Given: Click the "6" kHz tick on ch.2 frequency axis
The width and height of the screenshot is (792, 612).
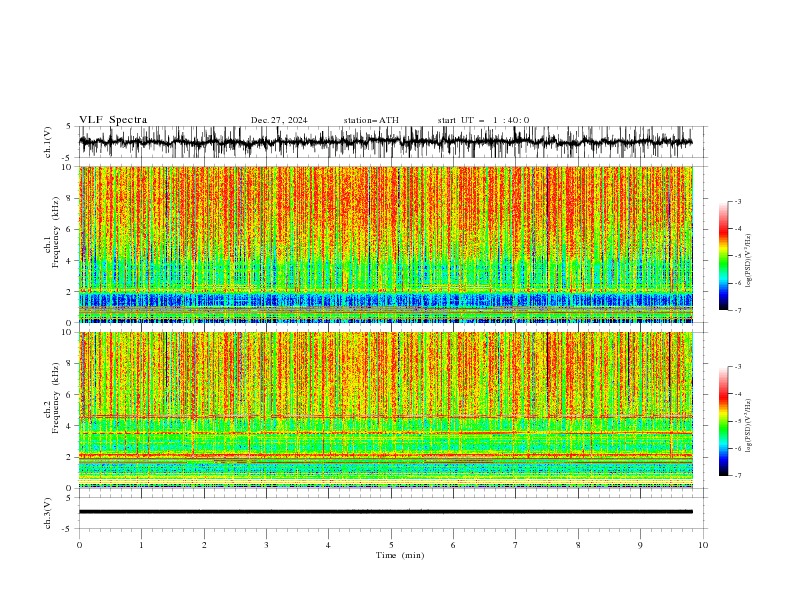Looking at the screenshot, I should click(x=71, y=395).
